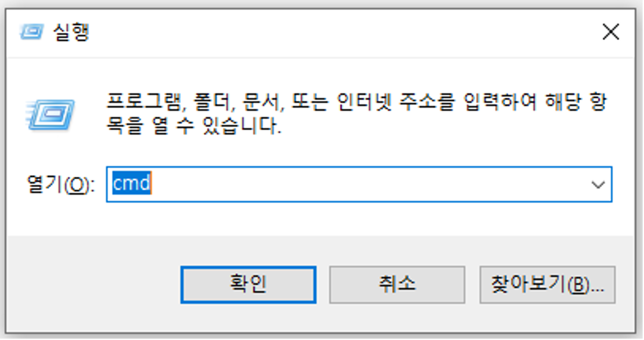The width and height of the screenshot is (644, 340).
Task: Click gray footer area left of 확인
Action: (93, 285)
